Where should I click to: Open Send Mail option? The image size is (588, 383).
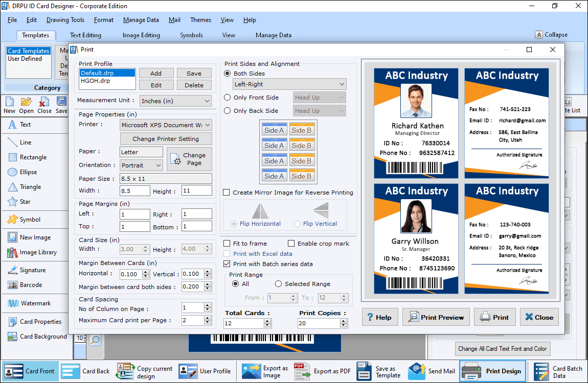[432, 371]
